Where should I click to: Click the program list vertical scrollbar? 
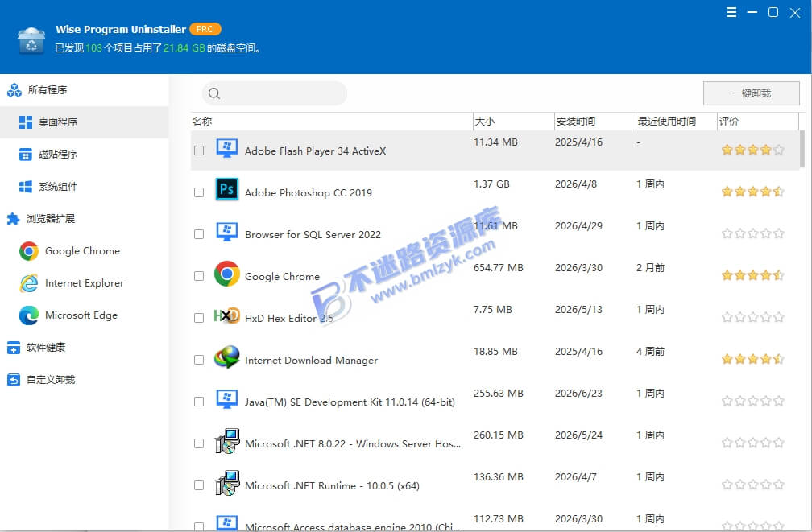pos(802,149)
